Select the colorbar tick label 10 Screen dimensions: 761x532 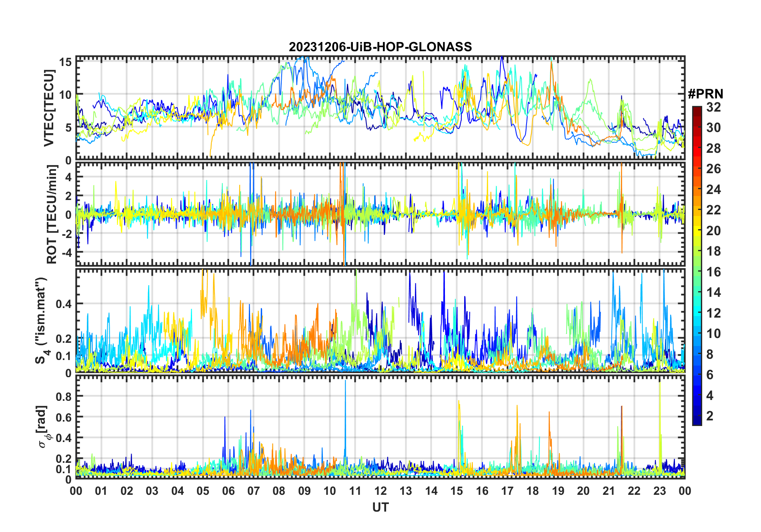coord(713,334)
